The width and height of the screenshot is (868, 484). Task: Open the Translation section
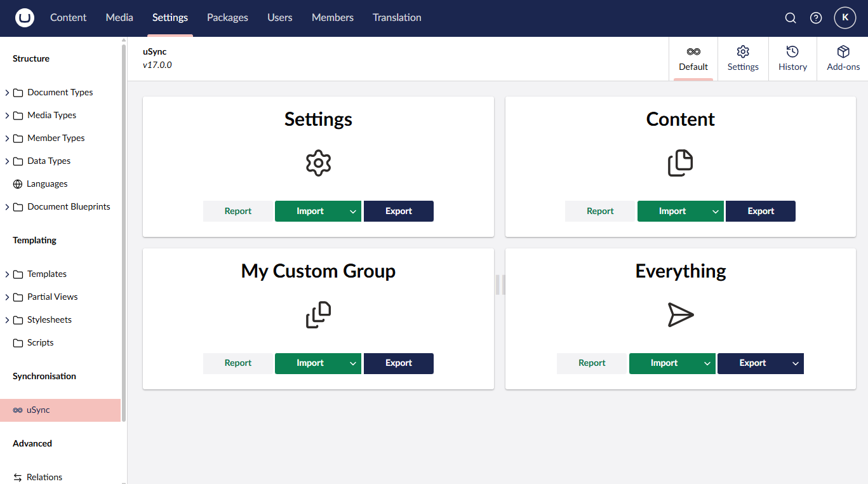[397, 18]
